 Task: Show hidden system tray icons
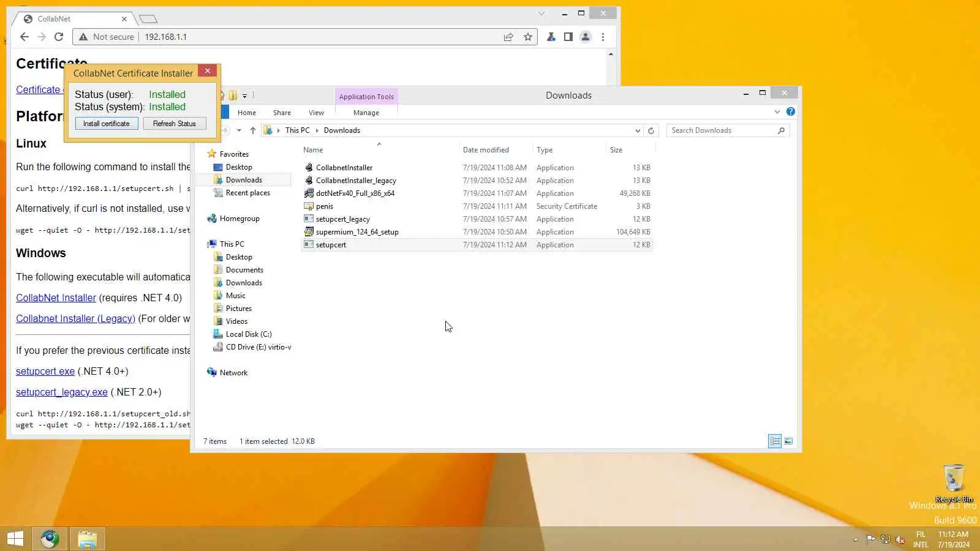(x=856, y=539)
